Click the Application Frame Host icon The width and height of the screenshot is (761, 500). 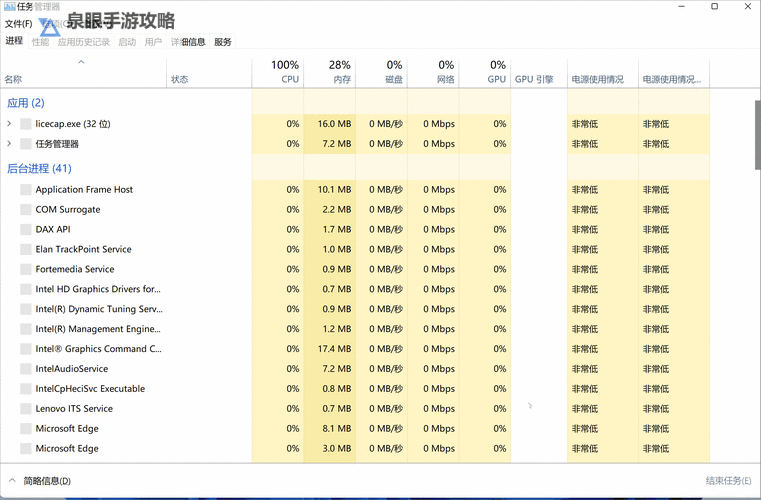26,189
